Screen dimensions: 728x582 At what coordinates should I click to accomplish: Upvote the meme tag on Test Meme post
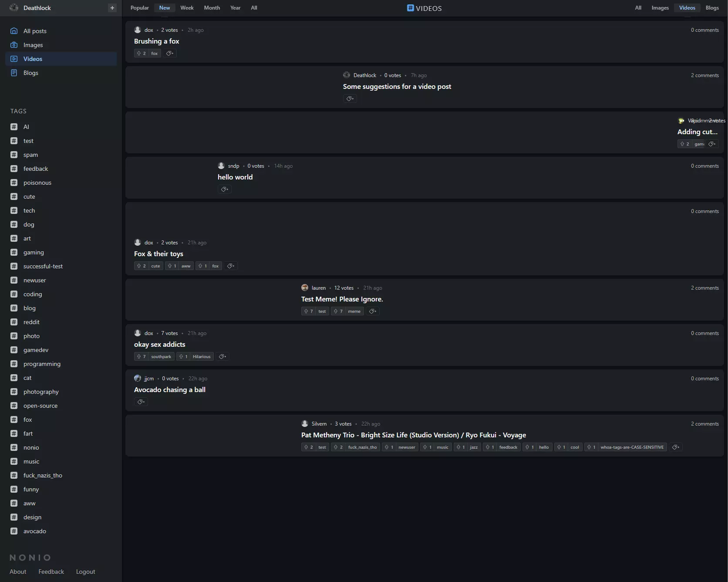338,311
